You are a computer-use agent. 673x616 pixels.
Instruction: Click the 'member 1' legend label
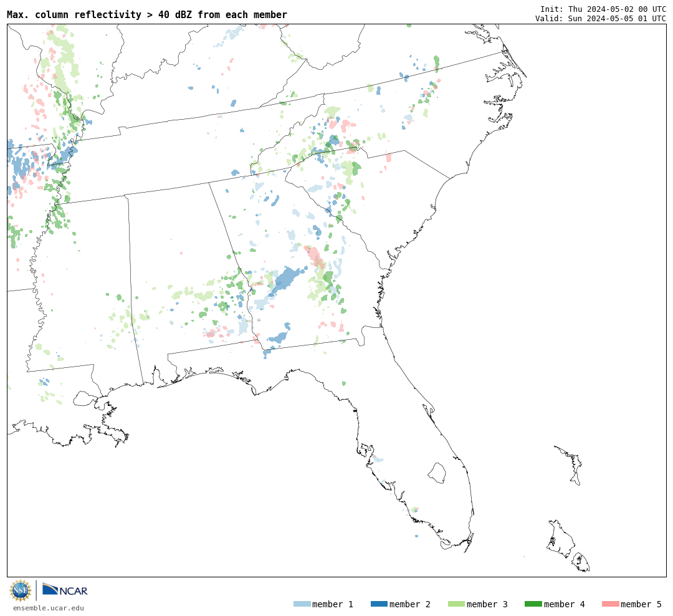tap(333, 604)
